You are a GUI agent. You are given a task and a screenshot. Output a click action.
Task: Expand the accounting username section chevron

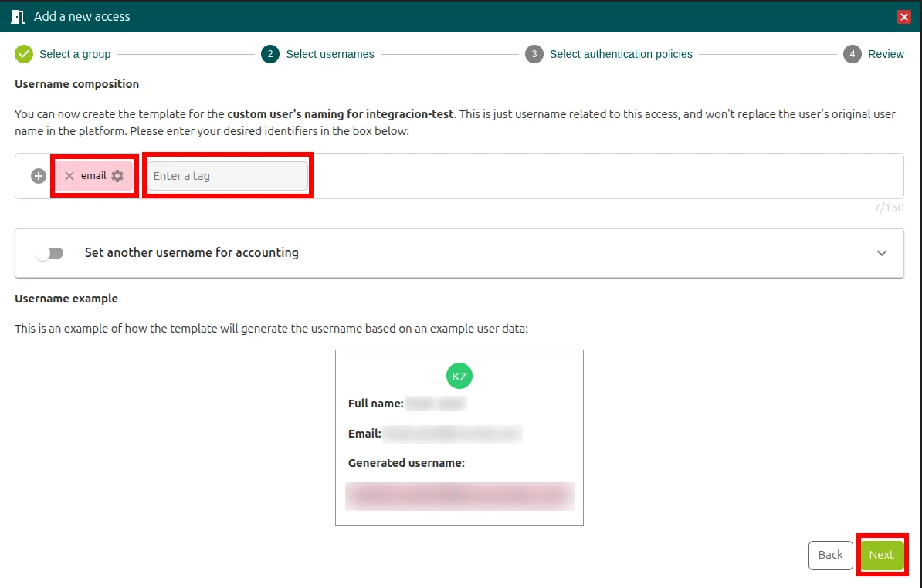[881, 253]
